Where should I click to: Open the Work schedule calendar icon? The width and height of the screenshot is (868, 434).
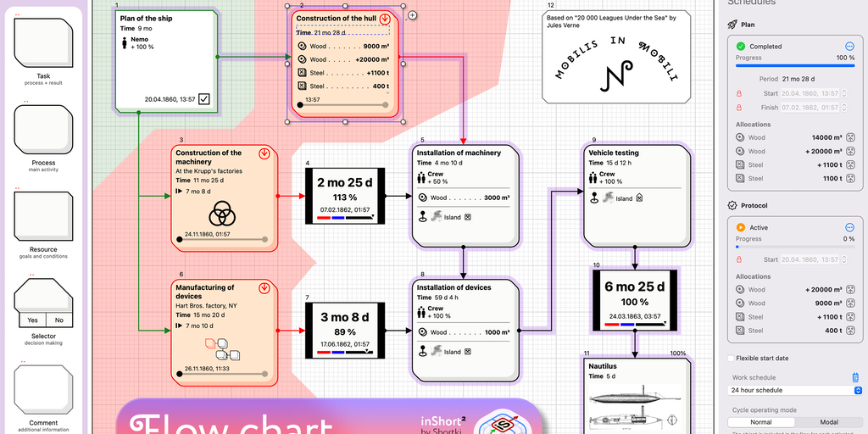pos(855,377)
